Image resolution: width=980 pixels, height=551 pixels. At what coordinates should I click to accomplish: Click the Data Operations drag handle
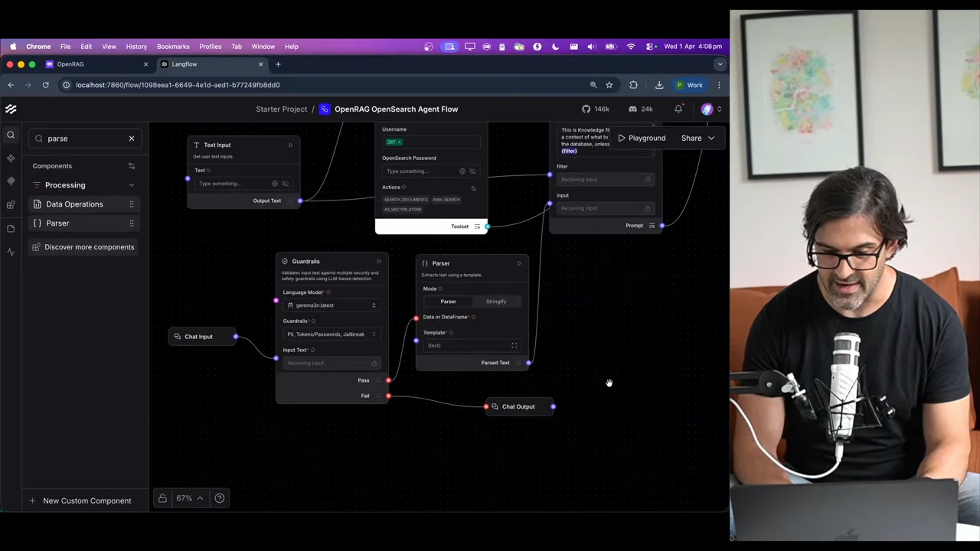pyautogui.click(x=132, y=204)
